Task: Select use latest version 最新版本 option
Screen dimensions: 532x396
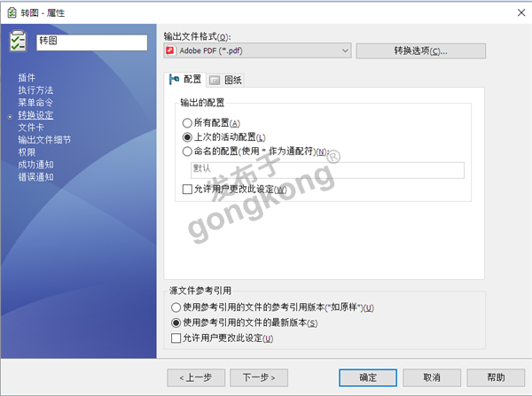Action: click(175, 322)
